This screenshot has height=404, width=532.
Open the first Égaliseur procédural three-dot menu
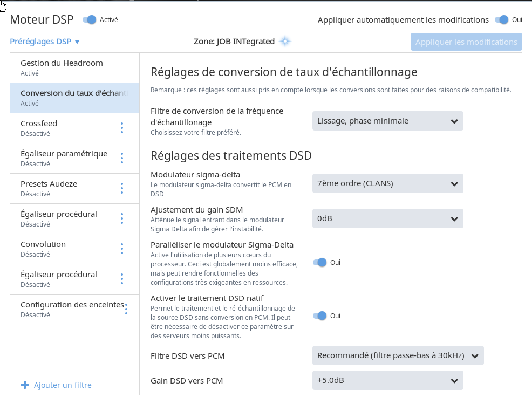point(122,218)
